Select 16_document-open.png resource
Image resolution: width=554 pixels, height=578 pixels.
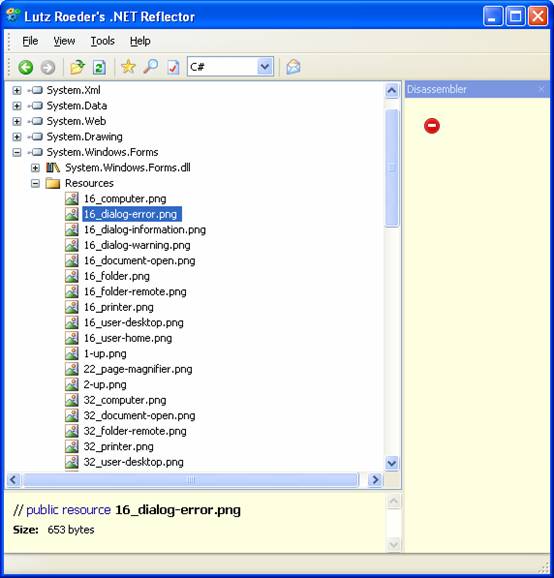coord(139,260)
